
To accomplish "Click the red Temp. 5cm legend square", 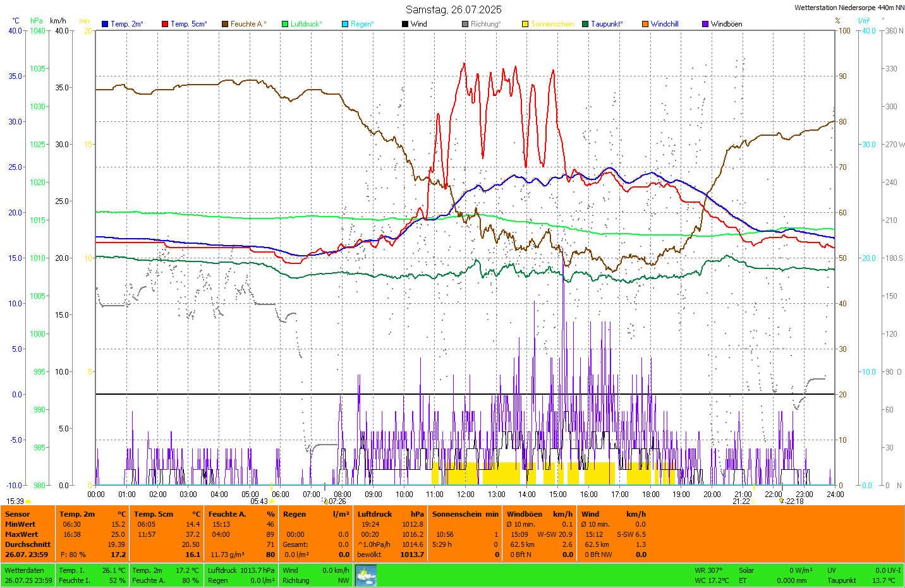I will pyautogui.click(x=165, y=24).
